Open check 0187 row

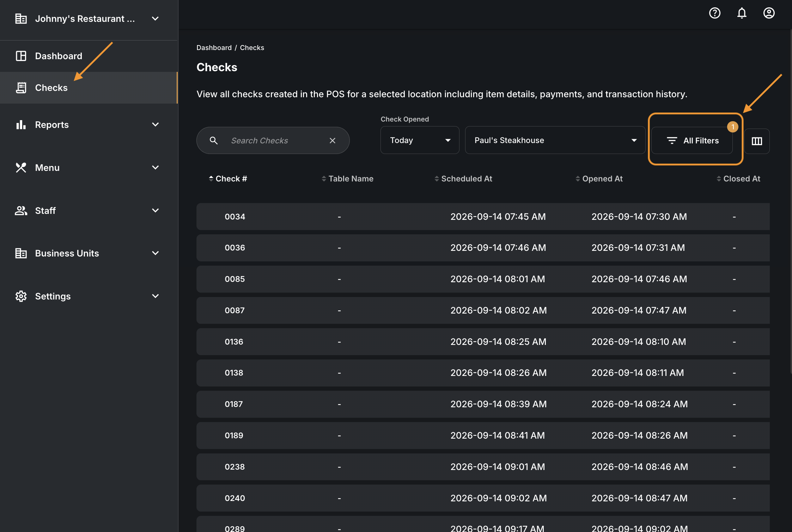pyautogui.click(x=483, y=404)
